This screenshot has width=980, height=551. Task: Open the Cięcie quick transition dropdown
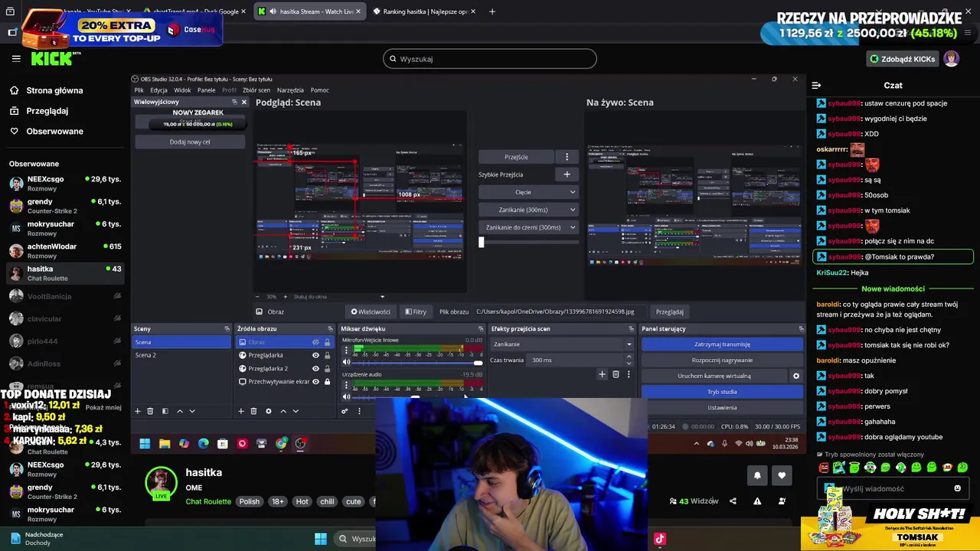(x=528, y=192)
